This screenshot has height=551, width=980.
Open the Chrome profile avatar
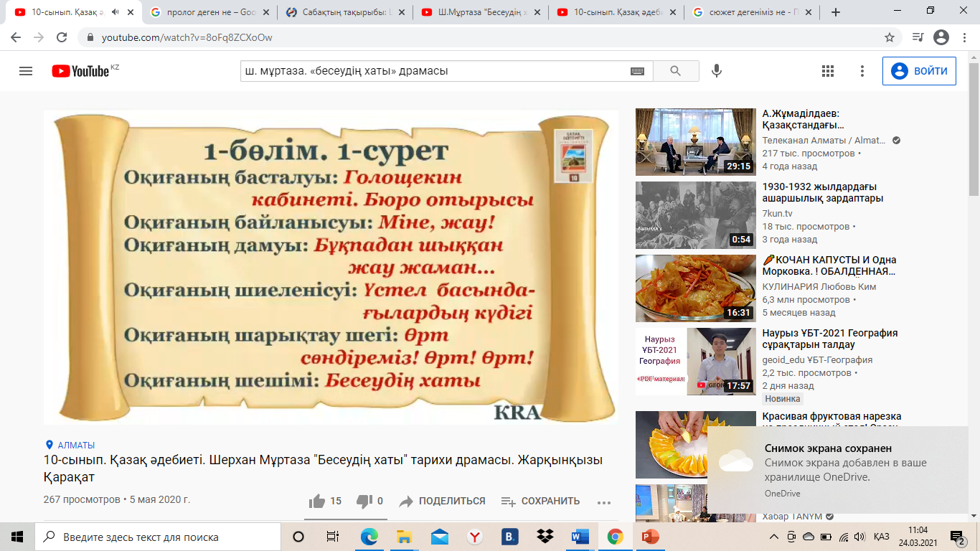(941, 37)
